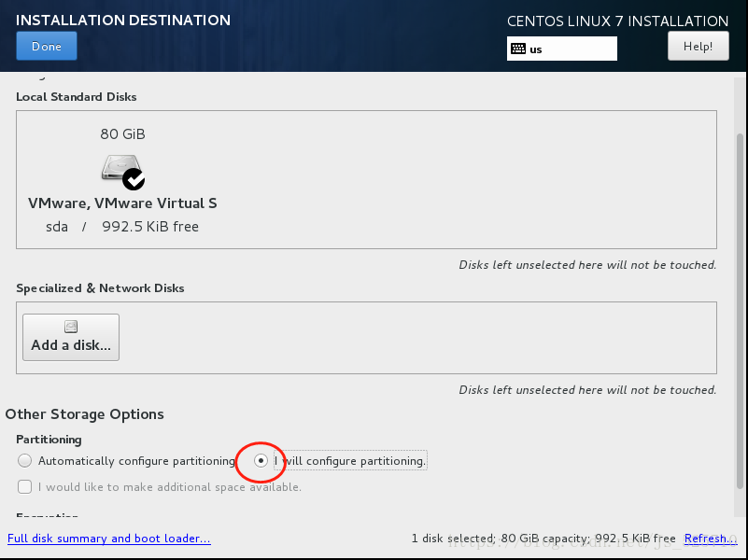Click the Other Storage Options heading
748x560 pixels.
[84, 414]
